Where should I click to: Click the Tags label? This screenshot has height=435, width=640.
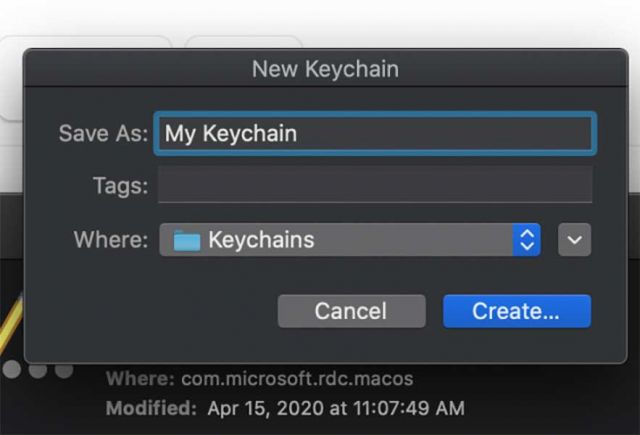pos(120,186)
